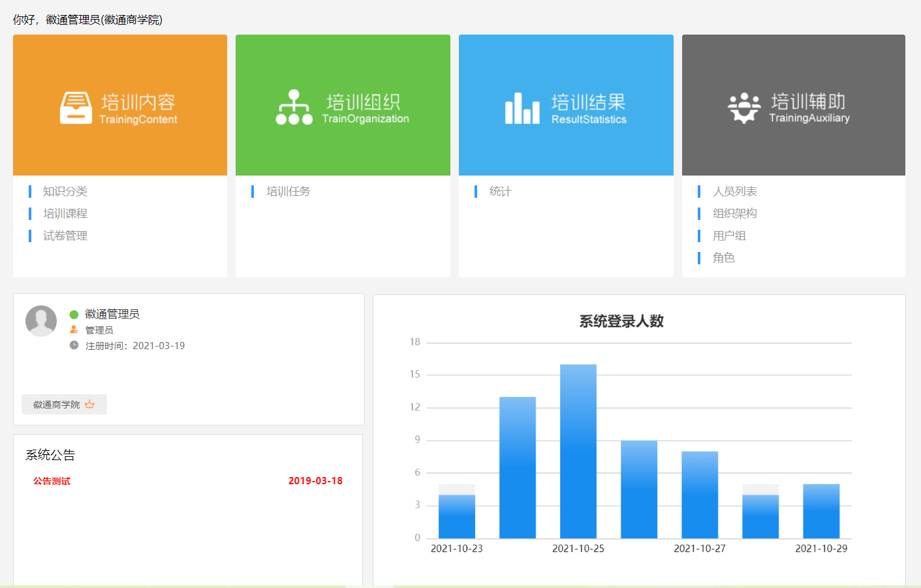Screen dimensions: 921x588
Task: Click the Result Statistics bar chart icon
Action: tap(522, 108)
